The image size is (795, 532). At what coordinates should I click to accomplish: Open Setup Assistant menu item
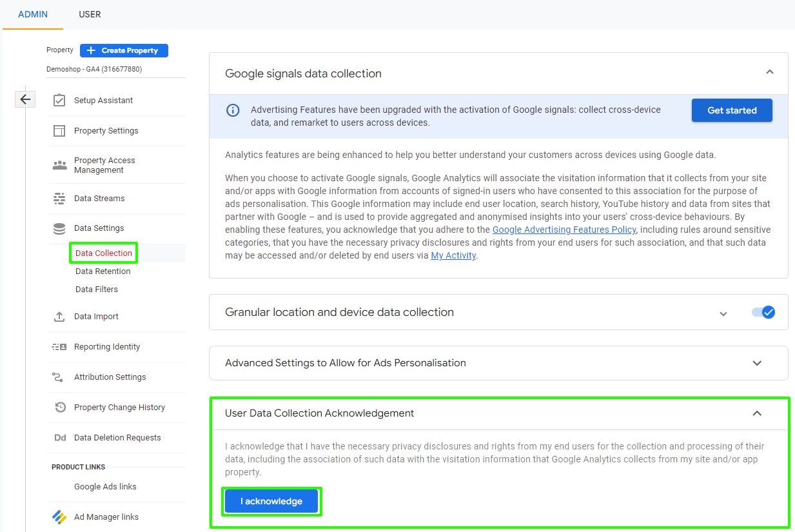pos(103,101)
